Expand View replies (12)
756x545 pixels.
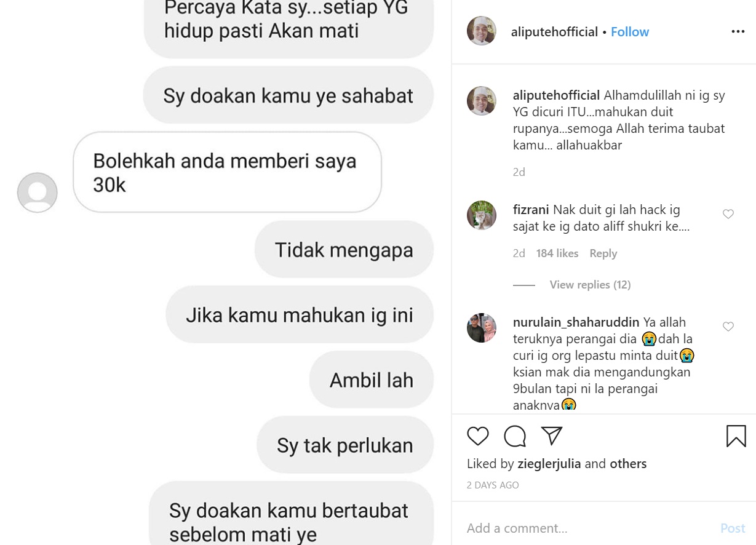[x=590, y=285]
